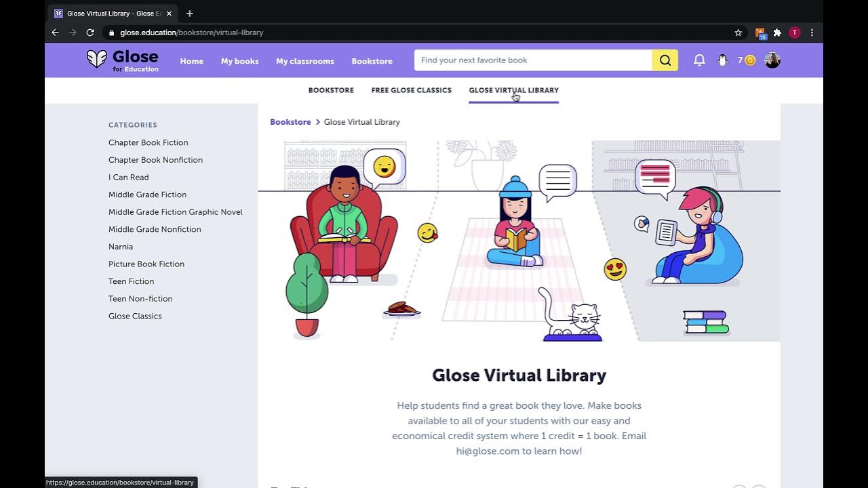Open Chapter Book Nonfiction category
868x488 pixels.
tap(155, 160)
